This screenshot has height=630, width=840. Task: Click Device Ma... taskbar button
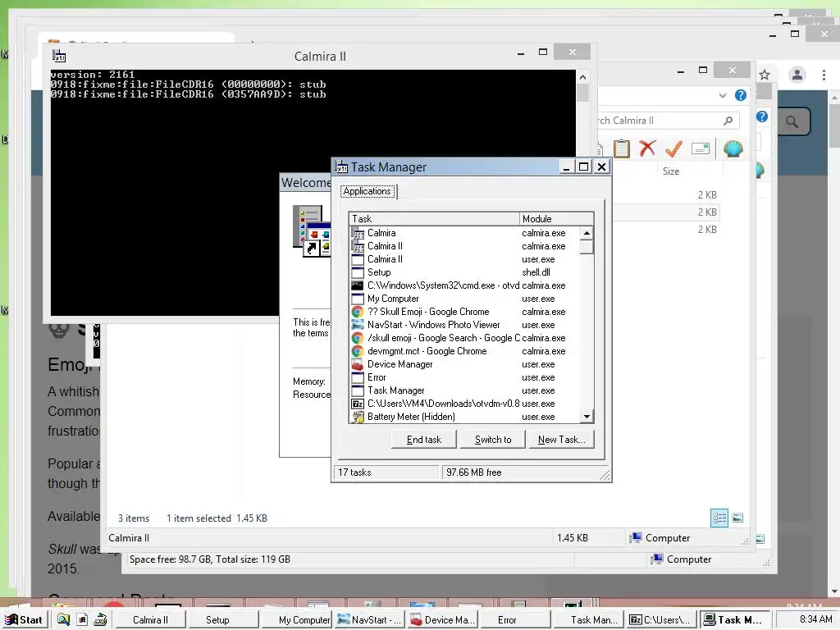pos(442,620)
